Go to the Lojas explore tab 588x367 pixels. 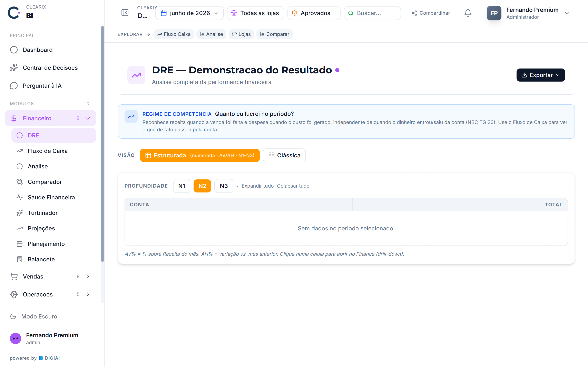click(241, 34)
